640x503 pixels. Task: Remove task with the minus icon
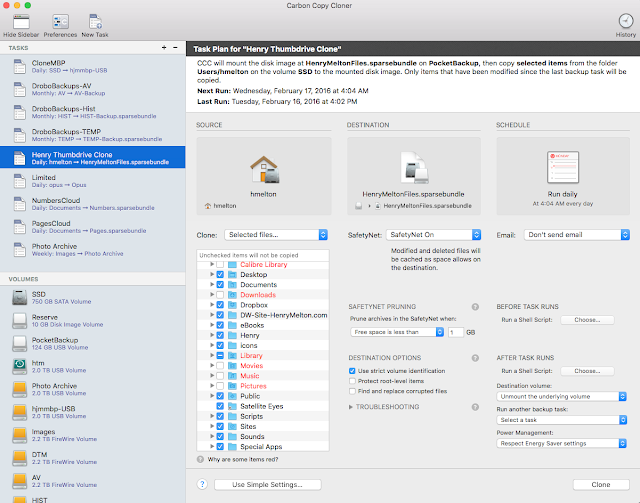point(175,47)
